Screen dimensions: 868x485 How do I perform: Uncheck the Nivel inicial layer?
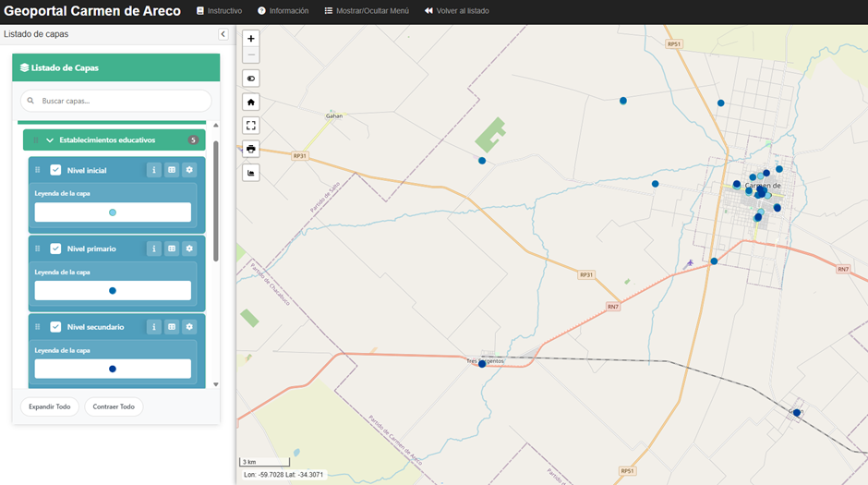[x=55, y=170]
